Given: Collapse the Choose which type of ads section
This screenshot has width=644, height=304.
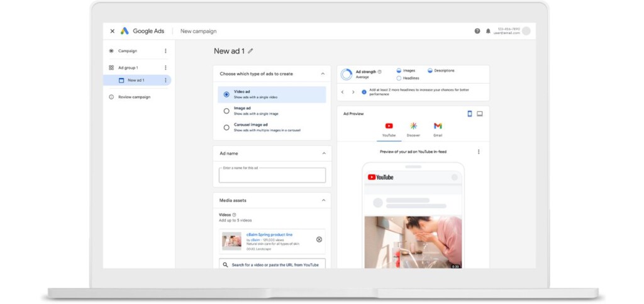Looking at the screenshot, I should pos(323,74).
